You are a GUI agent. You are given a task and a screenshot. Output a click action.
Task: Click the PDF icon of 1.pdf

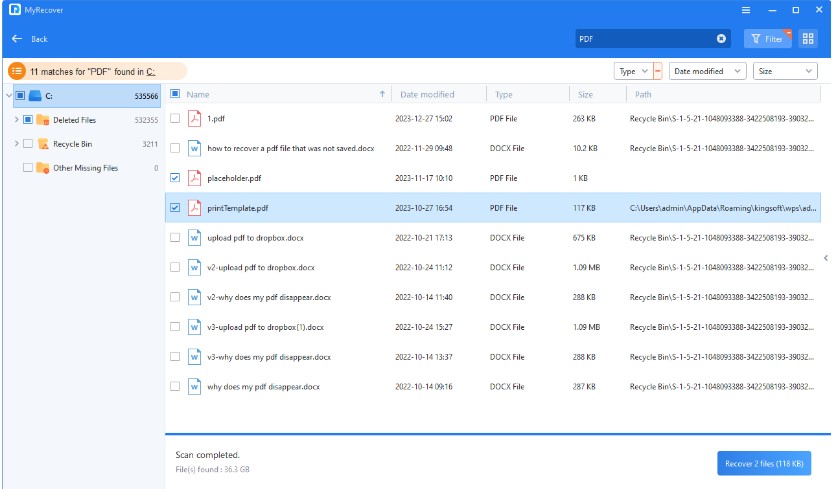coord(195,119)
